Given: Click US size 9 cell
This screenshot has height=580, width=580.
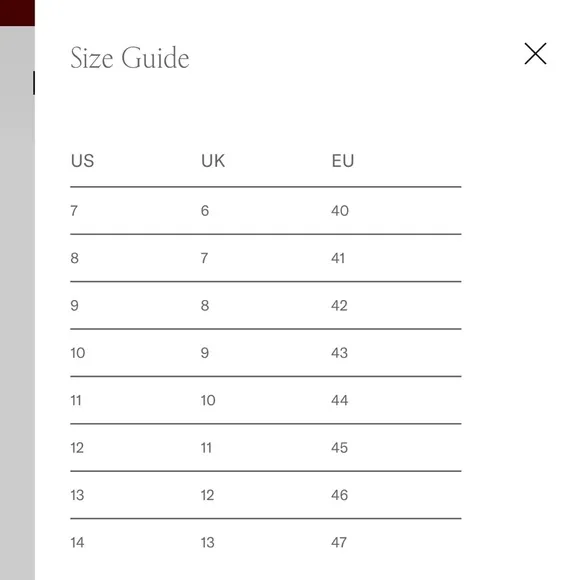Looking at the screenshot, I should point(75,306).
